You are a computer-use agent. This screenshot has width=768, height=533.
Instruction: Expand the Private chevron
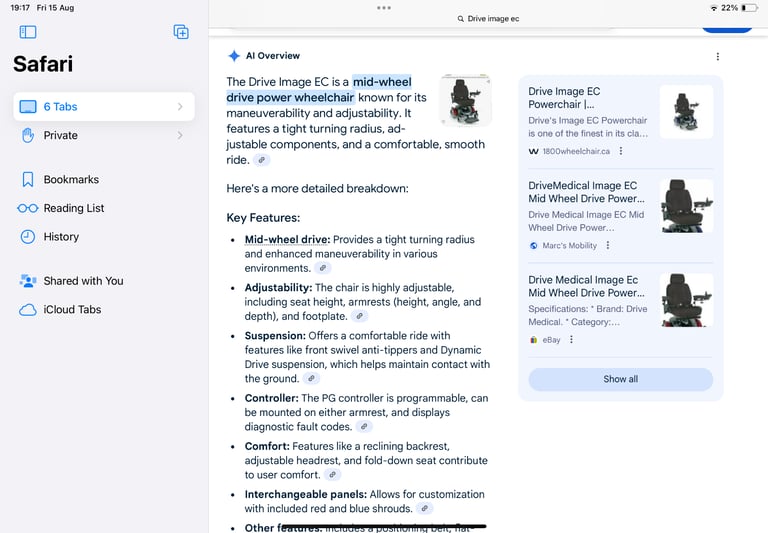click(180, 135)
